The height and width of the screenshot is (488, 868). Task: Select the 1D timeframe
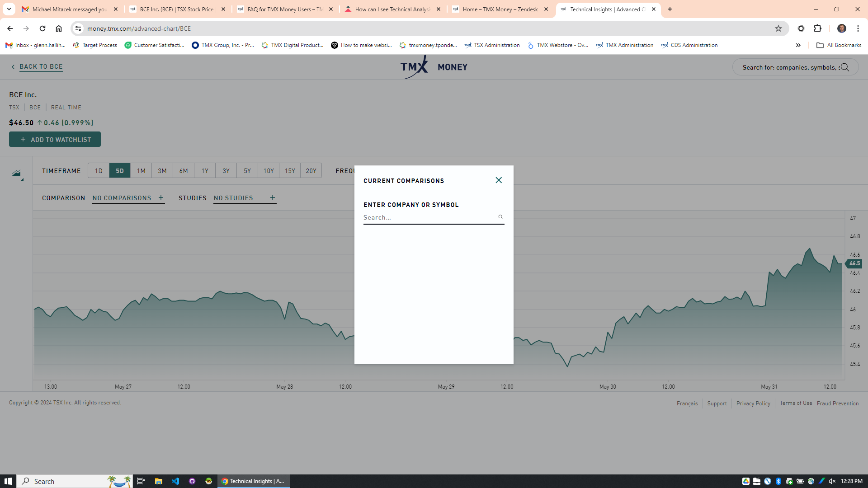coord(99,171)
